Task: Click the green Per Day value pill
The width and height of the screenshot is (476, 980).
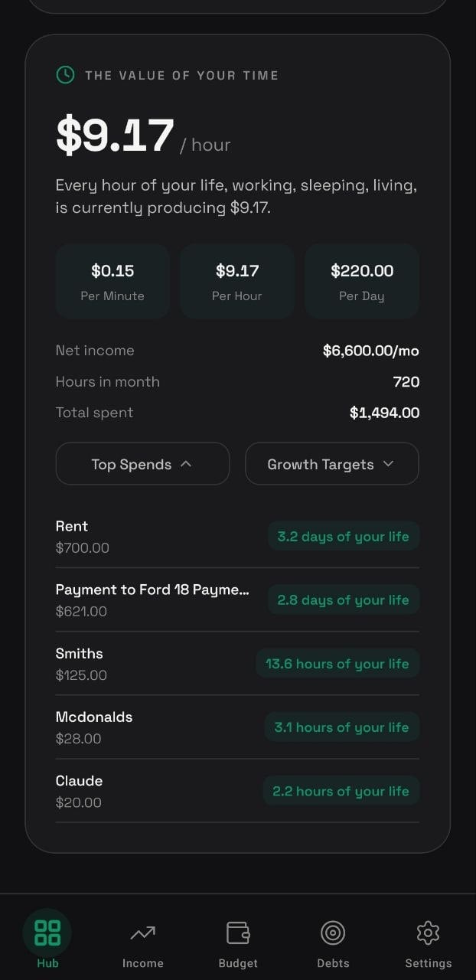Action: point(362,280)
